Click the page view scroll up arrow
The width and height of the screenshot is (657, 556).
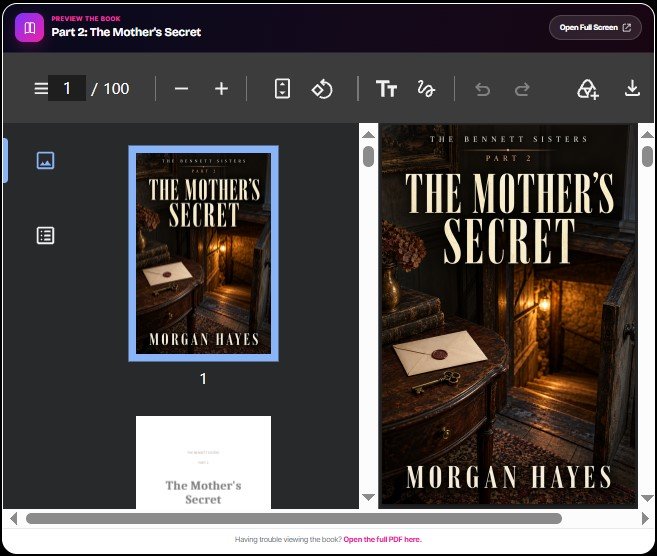[x=647, y=134]
